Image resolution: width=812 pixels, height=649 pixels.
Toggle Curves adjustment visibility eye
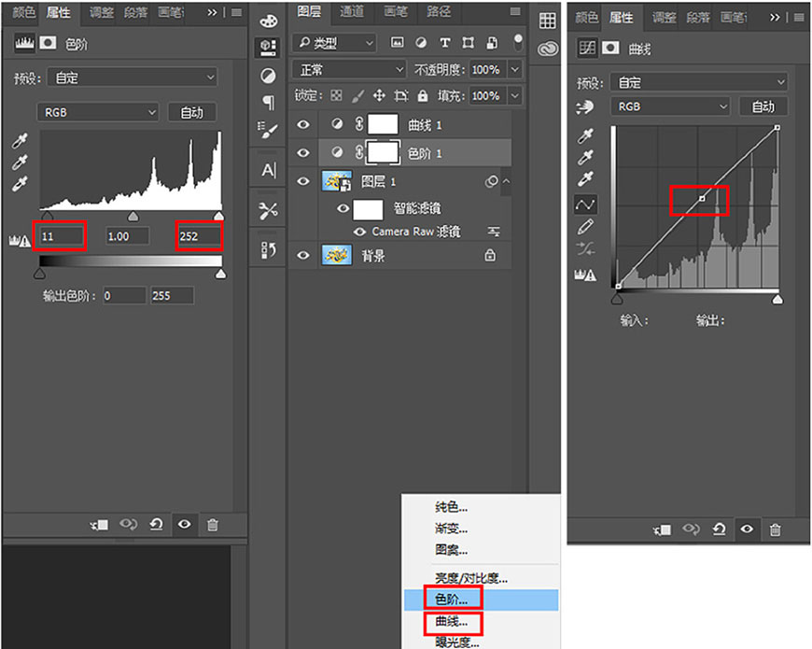click(747, 529)
